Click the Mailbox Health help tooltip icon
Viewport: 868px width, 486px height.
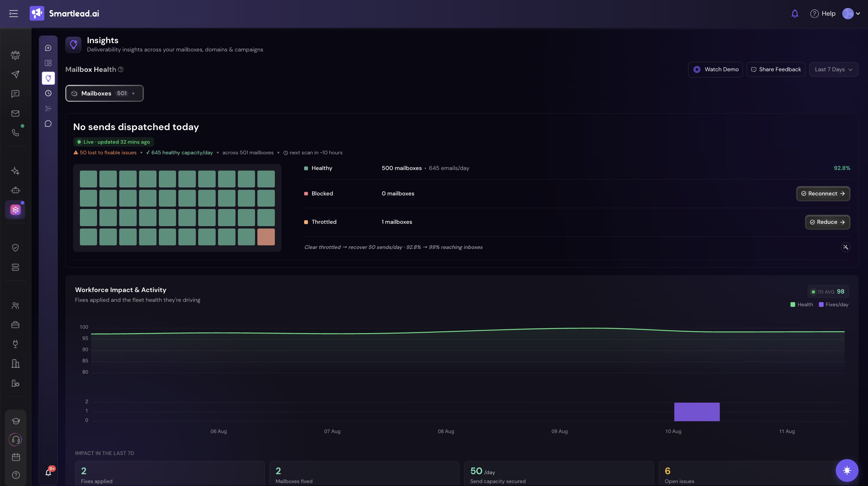(x=121, y=69)
